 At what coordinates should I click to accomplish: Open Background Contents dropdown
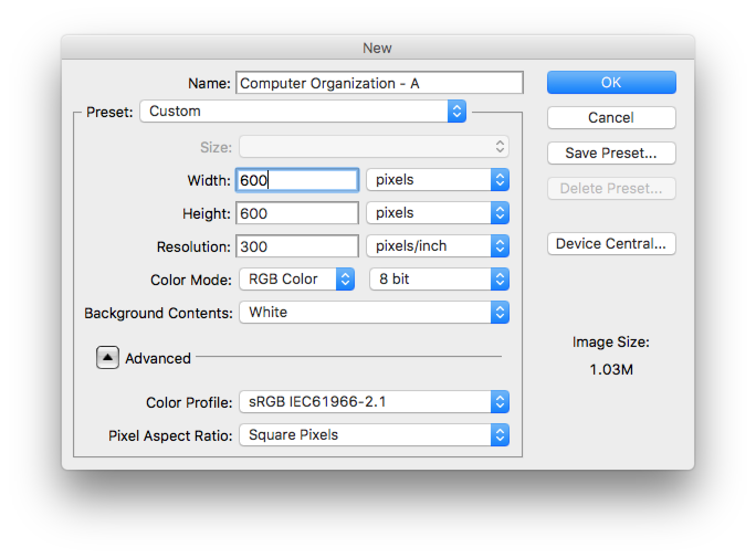click(374, 312)
